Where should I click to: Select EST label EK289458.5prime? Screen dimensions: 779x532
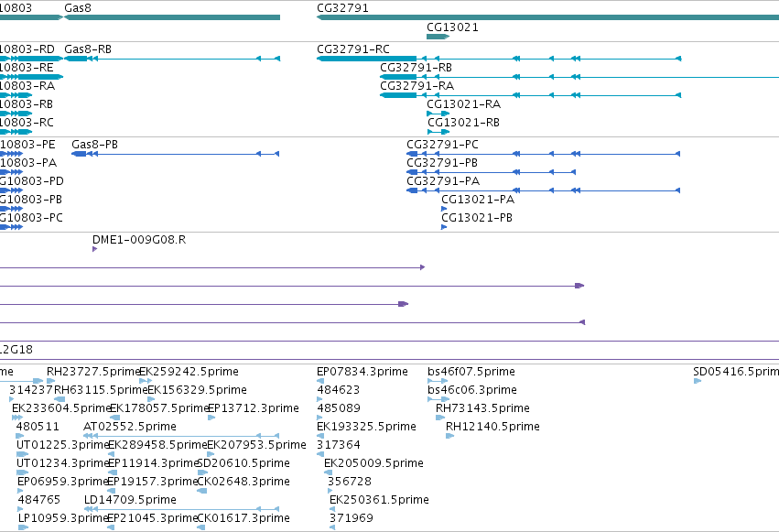(x=157, y=445)
